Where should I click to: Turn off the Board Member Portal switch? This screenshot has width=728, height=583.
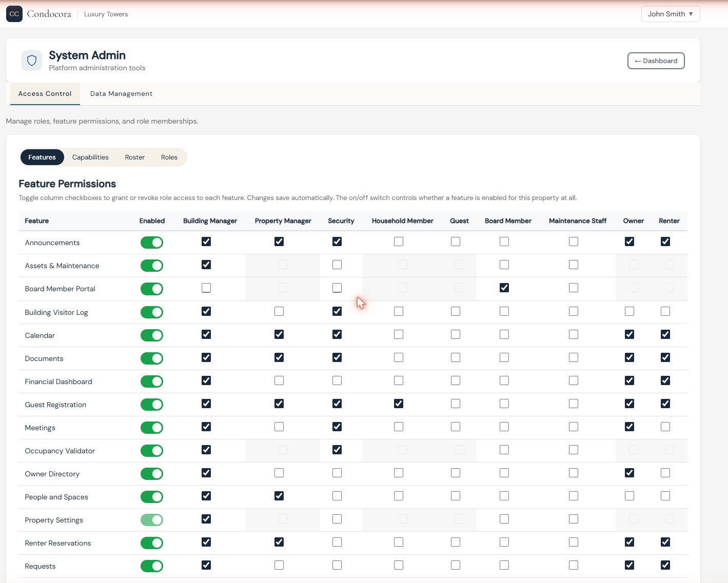click(x=152, y=289)
